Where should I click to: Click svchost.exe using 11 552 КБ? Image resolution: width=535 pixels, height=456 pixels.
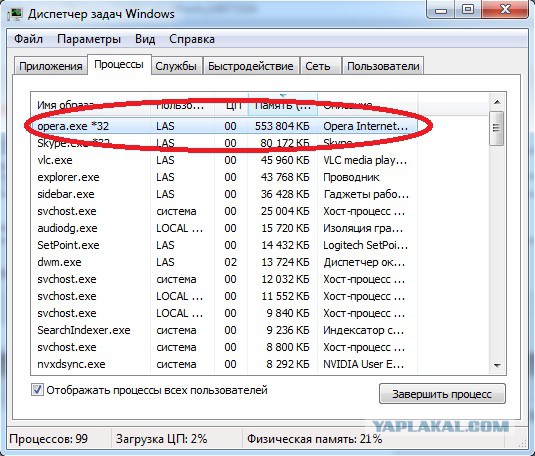pyautogui.click(x=225, y=296)
